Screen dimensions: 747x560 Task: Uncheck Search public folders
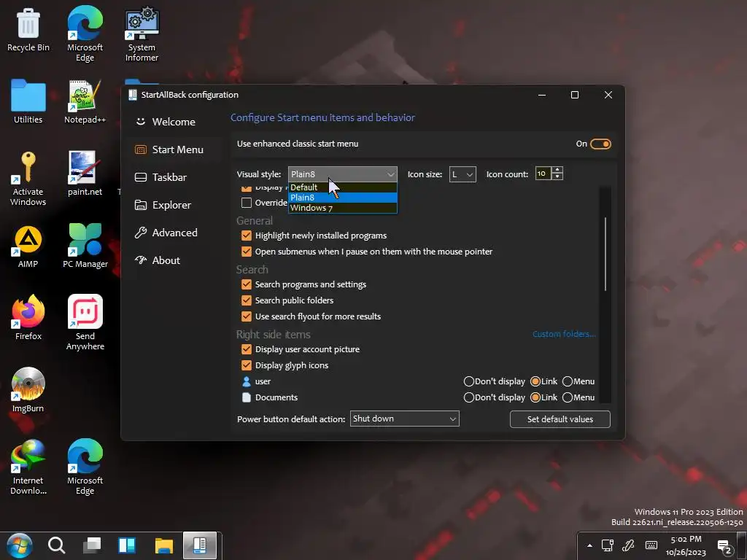(247, 300)
